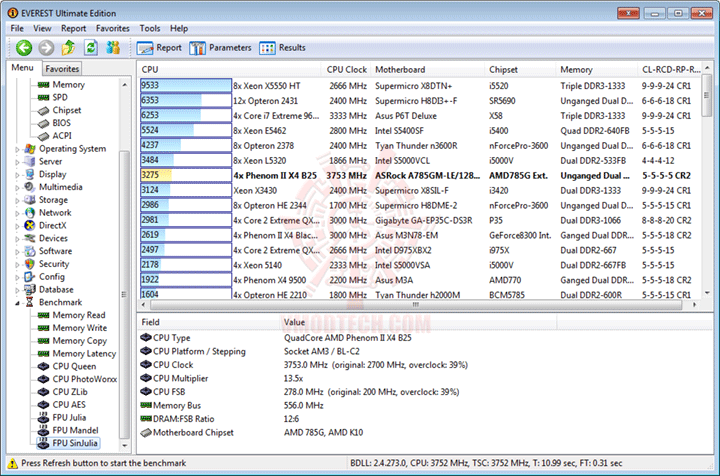
Task: Click the Up level arrow icon
Action: tap(68, 47)
